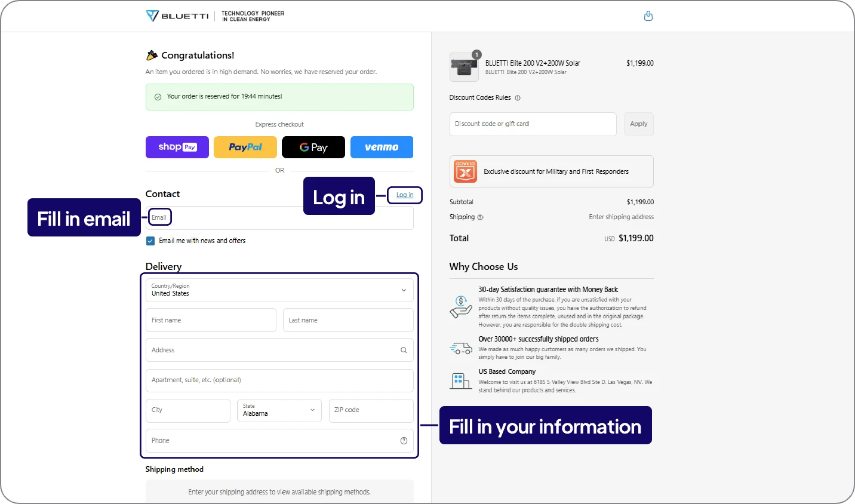Pay with Shop Pay express checkout
This screenshot has height=504, width=855.
coord(177,147)
